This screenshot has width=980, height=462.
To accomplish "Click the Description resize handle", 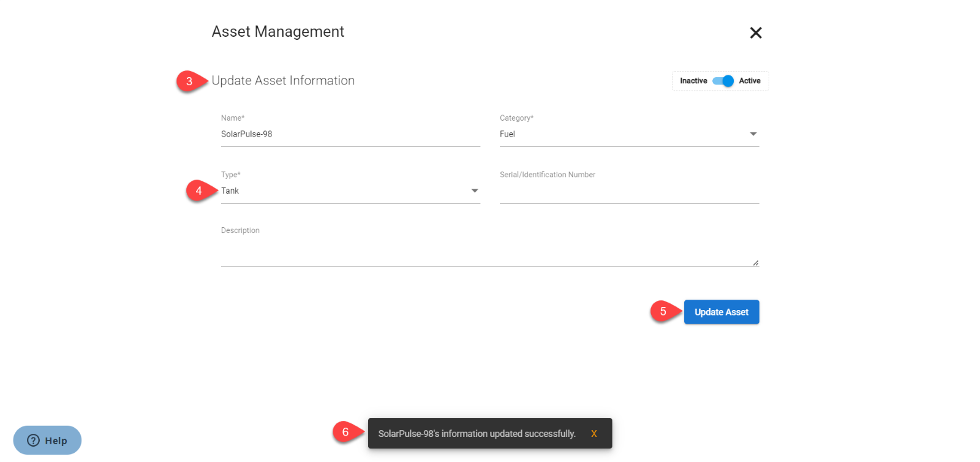I will tap(756, 263).
